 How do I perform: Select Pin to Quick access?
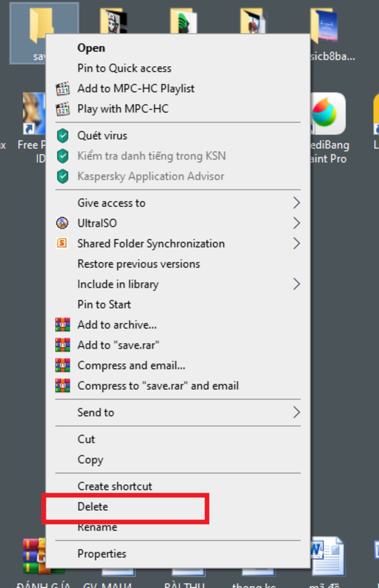tap(124, 68)
